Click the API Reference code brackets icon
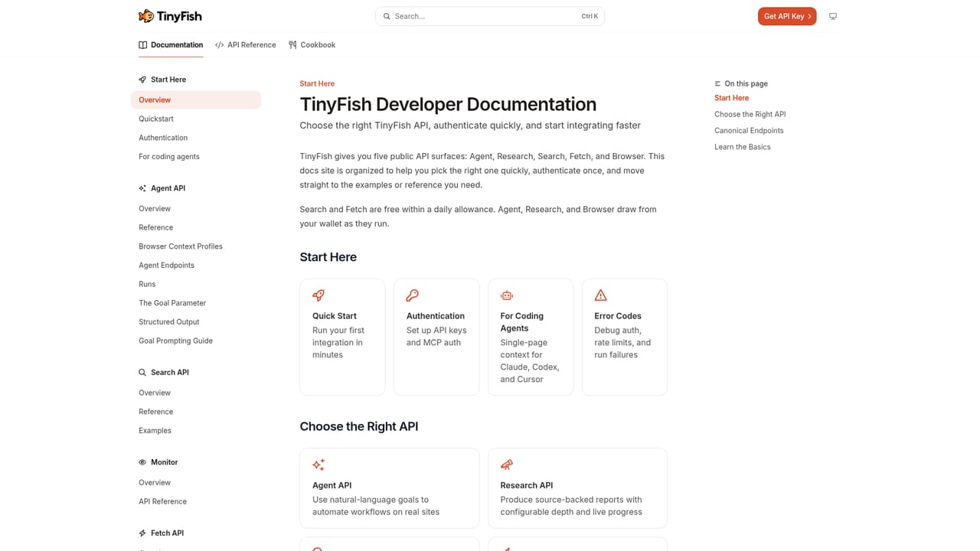The height and width of the screenshot is (551, 980). pyautogui.click(x=220, y=45)
